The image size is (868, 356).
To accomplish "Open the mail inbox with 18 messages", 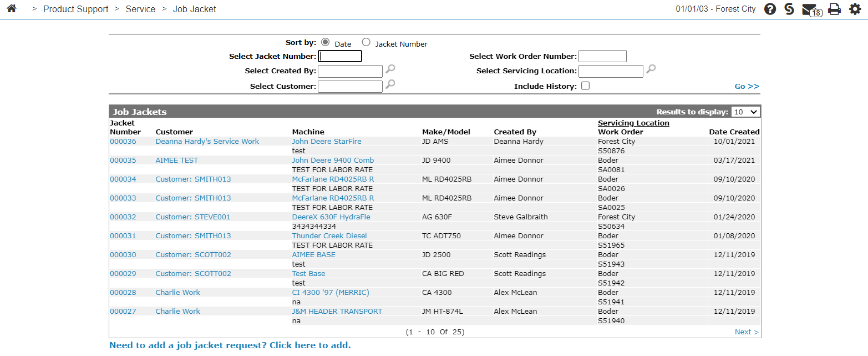I will [812, 9].
